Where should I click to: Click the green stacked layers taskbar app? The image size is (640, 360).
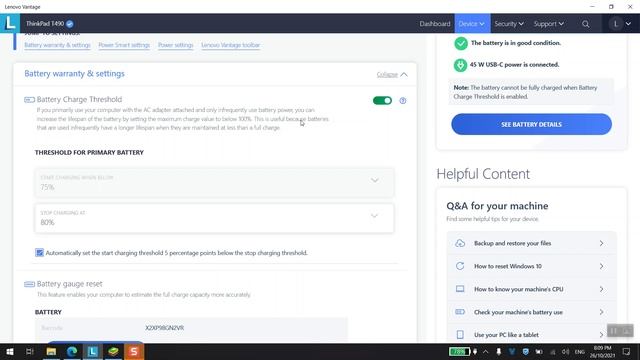(113, 351)
